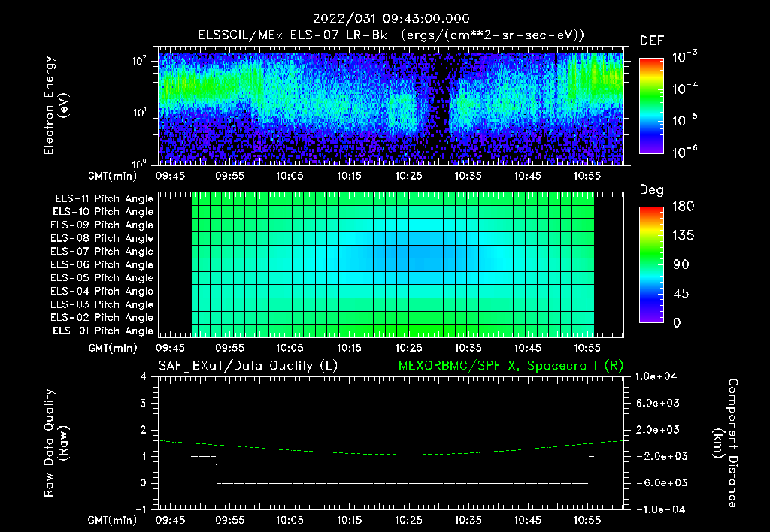
Task: Select the ELS-02 Pitch Angle row label
Action: [102, 318]
